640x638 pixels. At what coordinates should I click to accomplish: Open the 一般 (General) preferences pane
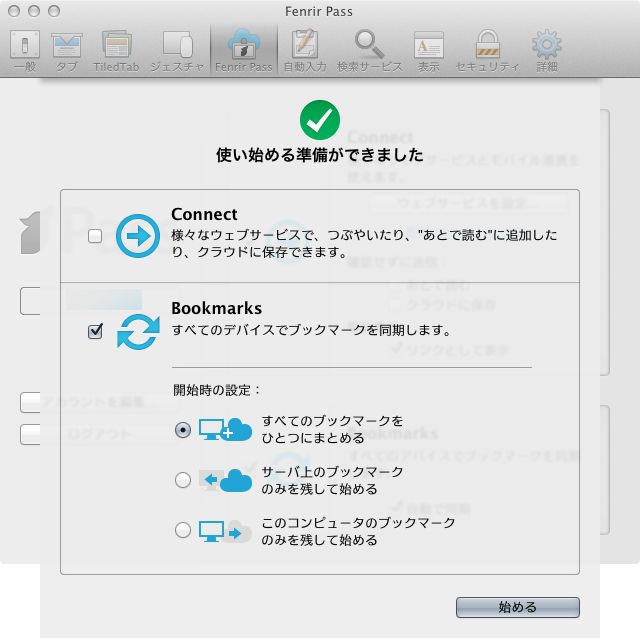pos(25,51)
